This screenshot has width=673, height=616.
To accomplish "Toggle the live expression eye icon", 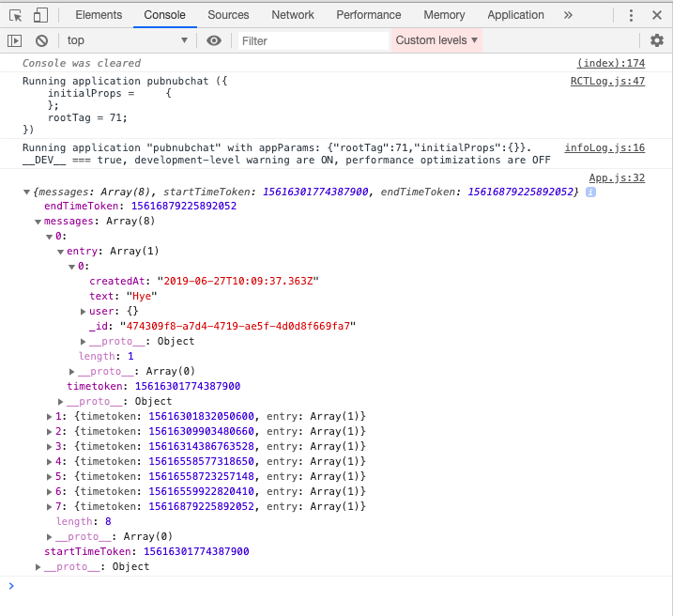I will (x=214, y=40).
